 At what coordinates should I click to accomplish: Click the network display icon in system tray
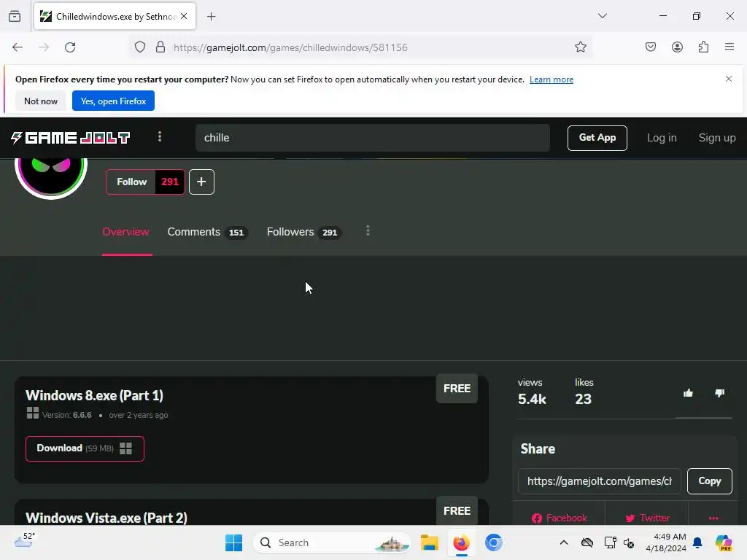(610, 542)
